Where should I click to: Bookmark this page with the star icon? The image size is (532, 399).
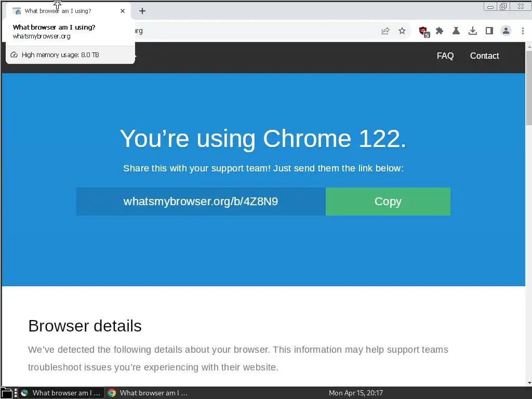point(402,31)
